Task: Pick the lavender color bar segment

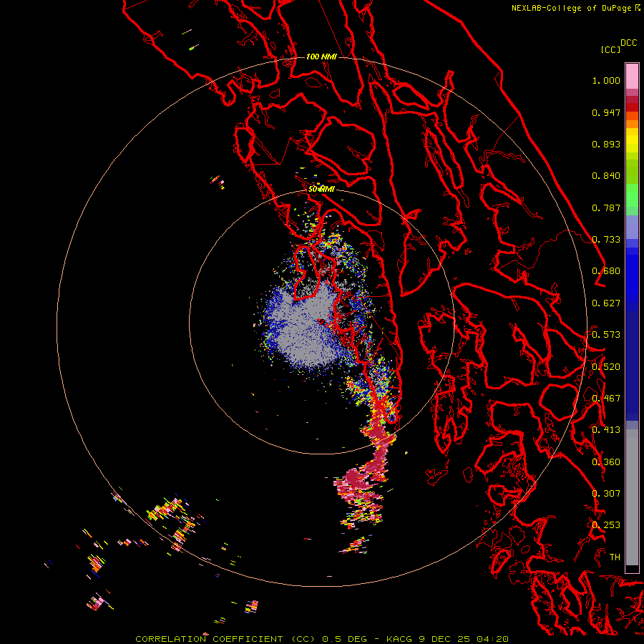Action: (x=632, y=227)
